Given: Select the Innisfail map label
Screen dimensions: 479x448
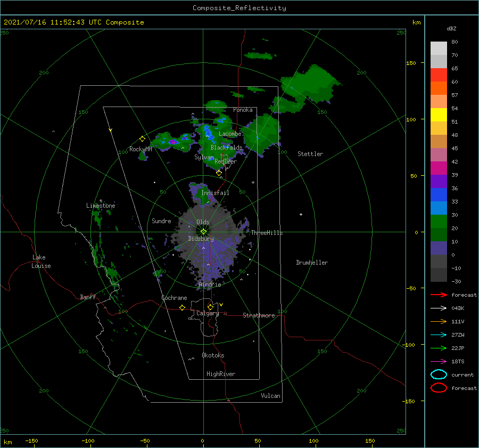Looking at the screenshot, I should click(215, 193).
